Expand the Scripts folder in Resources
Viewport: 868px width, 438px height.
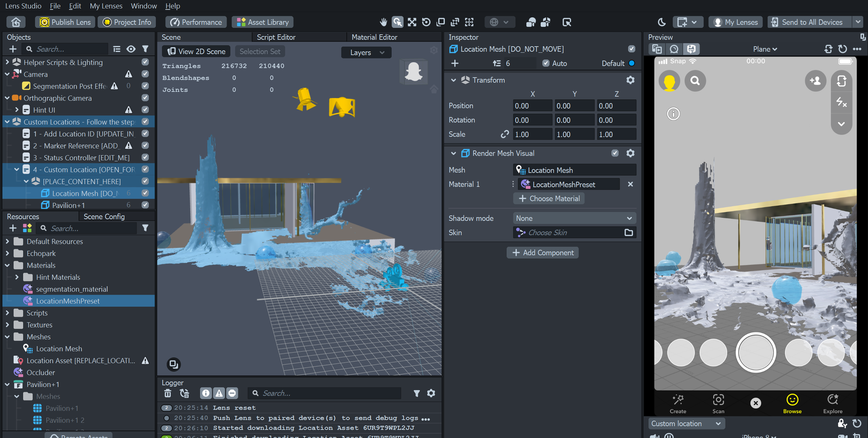tap(7, 313)
